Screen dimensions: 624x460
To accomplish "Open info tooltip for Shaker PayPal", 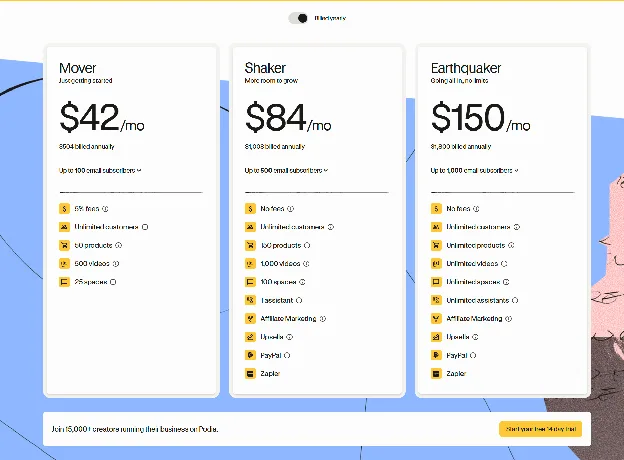I will tap(287, 355).
